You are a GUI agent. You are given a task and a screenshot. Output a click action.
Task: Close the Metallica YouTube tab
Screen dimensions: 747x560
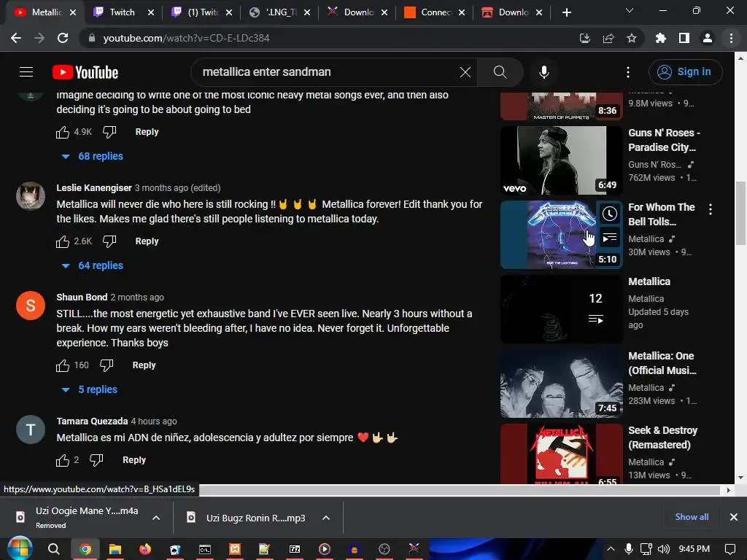point(73,12)
